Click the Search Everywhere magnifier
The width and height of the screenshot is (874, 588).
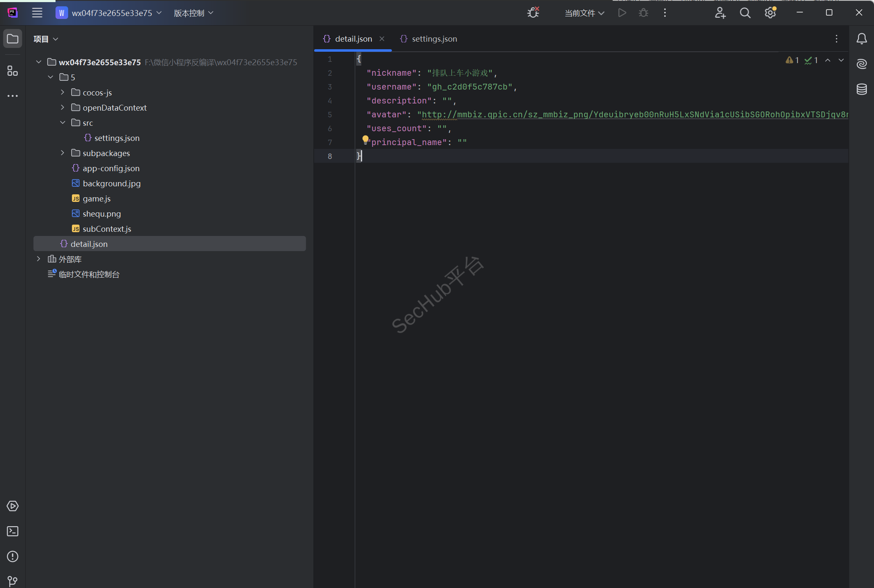[x=745, y=13]
